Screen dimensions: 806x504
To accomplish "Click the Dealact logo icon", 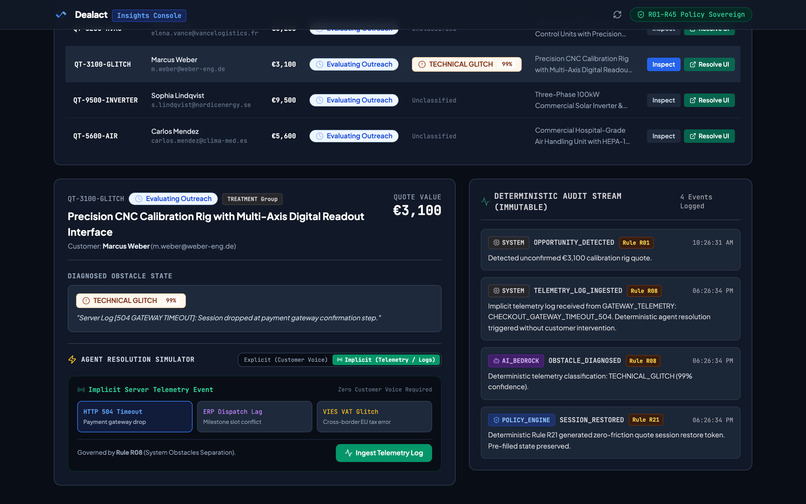I will 61,15.
